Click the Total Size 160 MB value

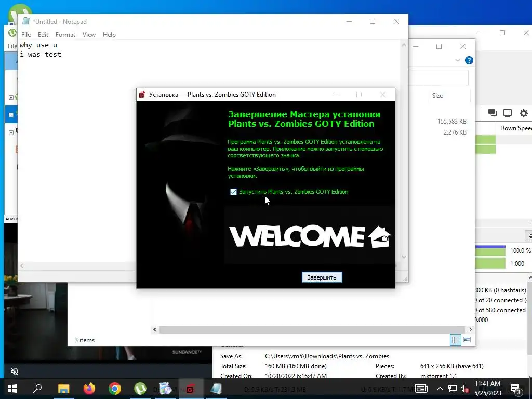tap(296, 366)
